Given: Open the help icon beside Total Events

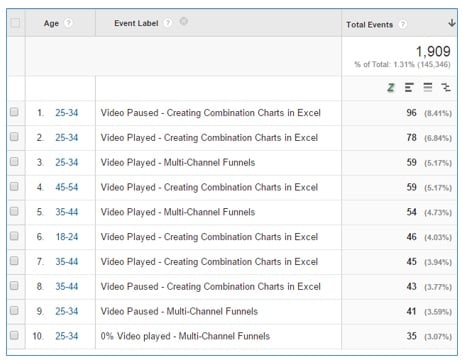Looking at the screenshot, I should [403, 24].
